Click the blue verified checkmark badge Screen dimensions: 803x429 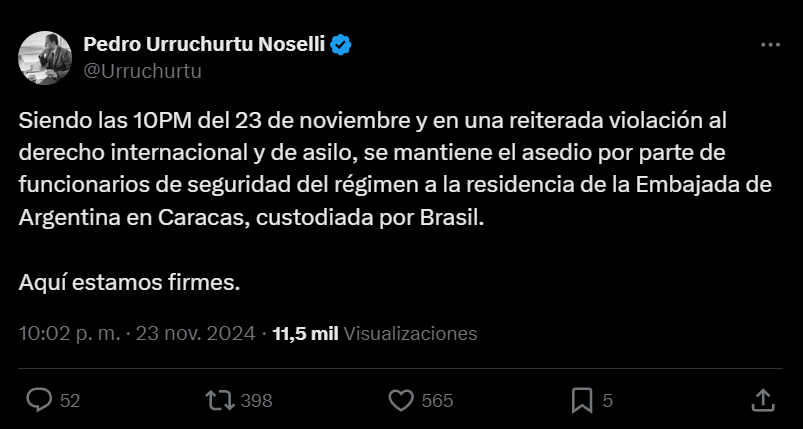[x=341, y=44]
